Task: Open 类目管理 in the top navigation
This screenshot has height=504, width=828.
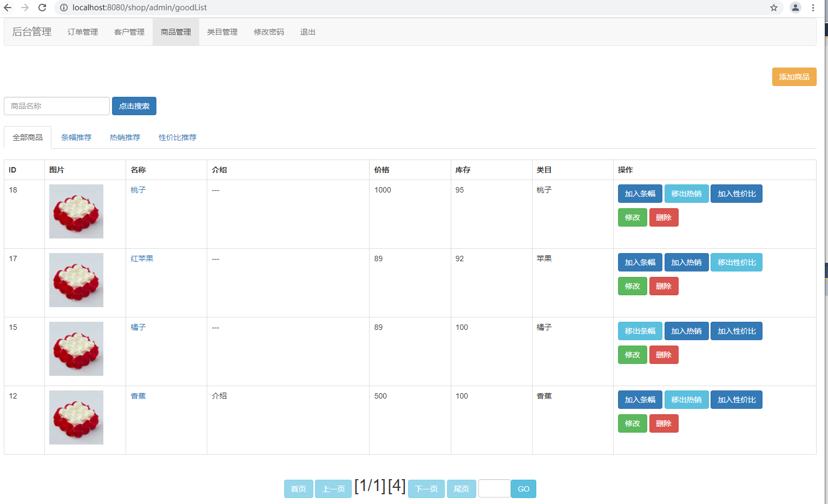Action: 222,32
